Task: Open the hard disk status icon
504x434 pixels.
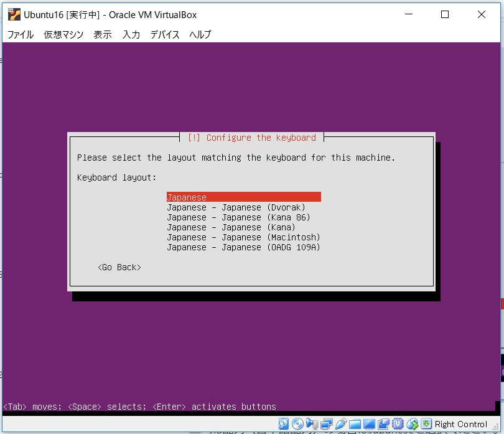Action: (x=282, y=424)
